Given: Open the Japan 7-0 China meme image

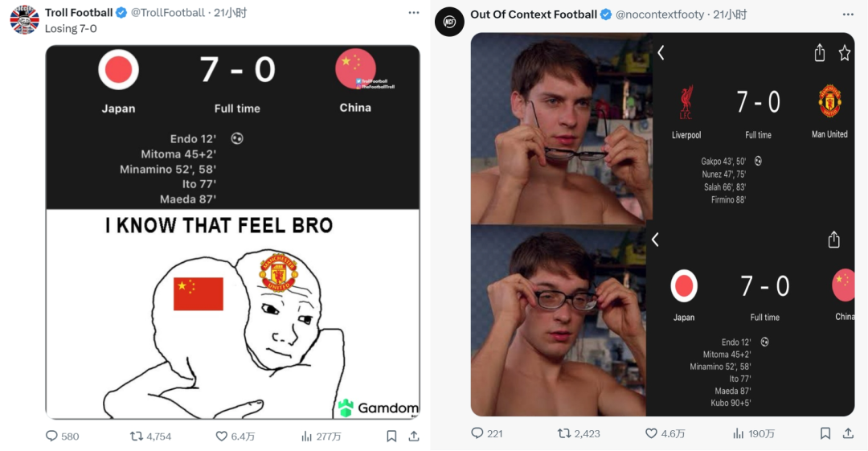Looking at the screenshot, I should (232, 232).
